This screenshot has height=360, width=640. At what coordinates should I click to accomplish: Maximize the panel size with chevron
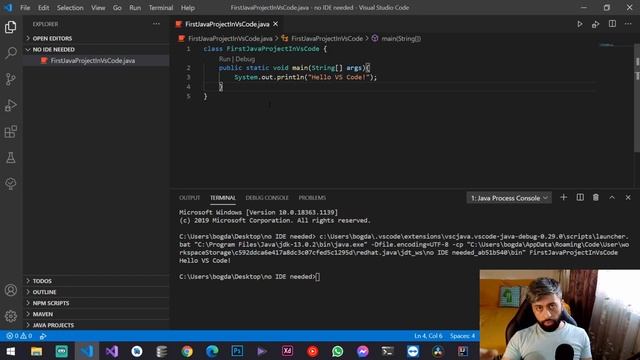pyautogui.click(x=612, y=198)
